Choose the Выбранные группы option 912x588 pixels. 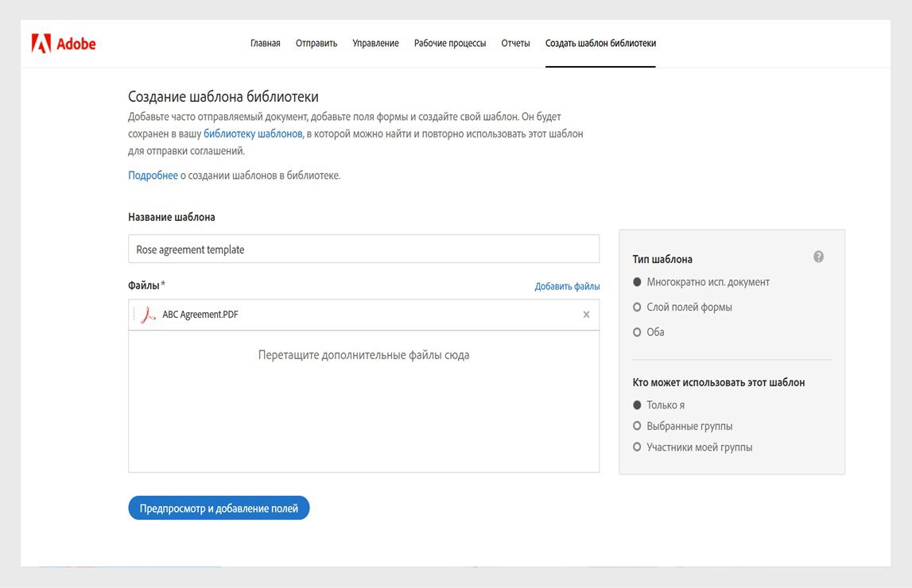(x=637, y=427)
